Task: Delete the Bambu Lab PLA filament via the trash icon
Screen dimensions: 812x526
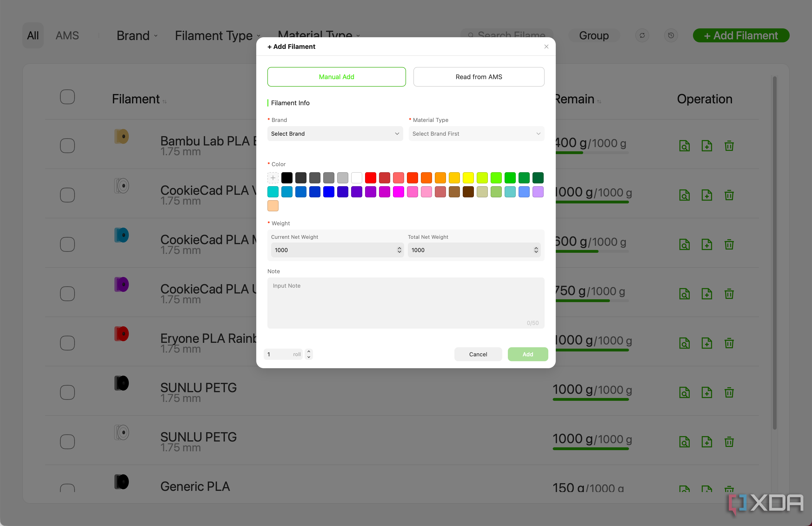Action: click(729, 146)
